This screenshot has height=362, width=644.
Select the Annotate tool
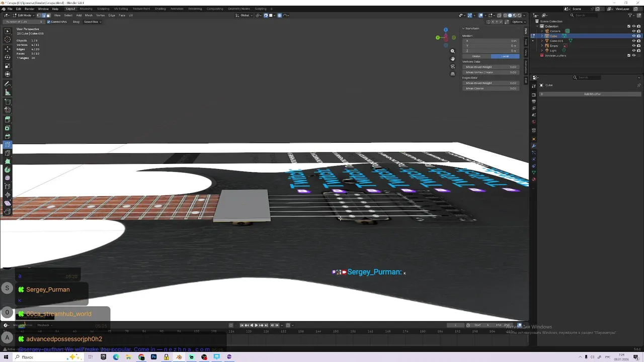click(8, 83)
